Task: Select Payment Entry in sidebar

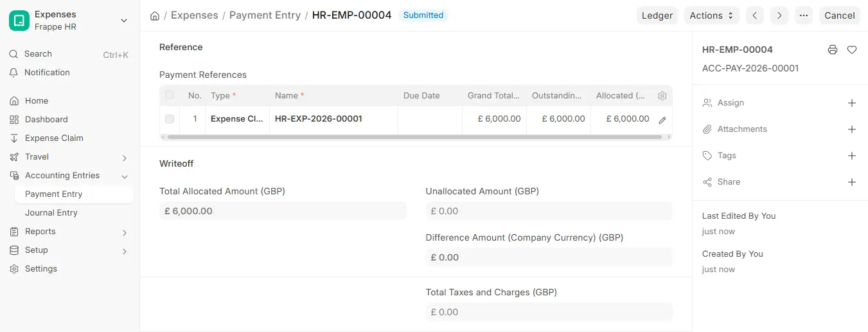Action: point(74,194)
